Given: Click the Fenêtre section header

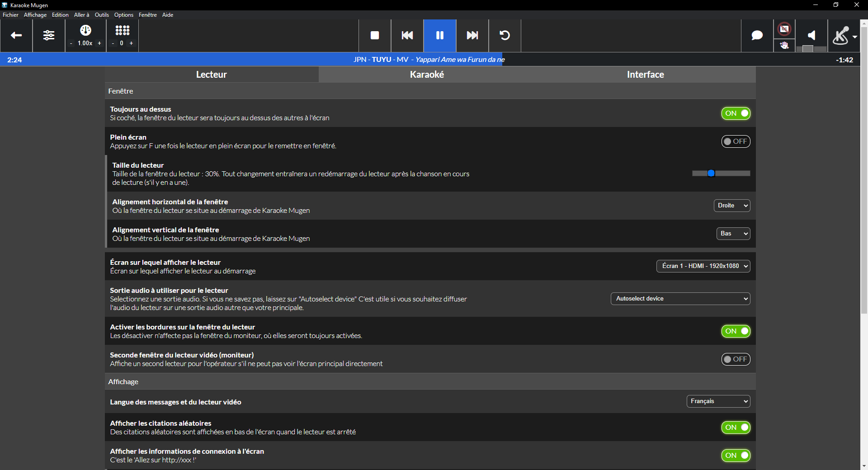Looking at the screenshot, I should pos(430,91).
